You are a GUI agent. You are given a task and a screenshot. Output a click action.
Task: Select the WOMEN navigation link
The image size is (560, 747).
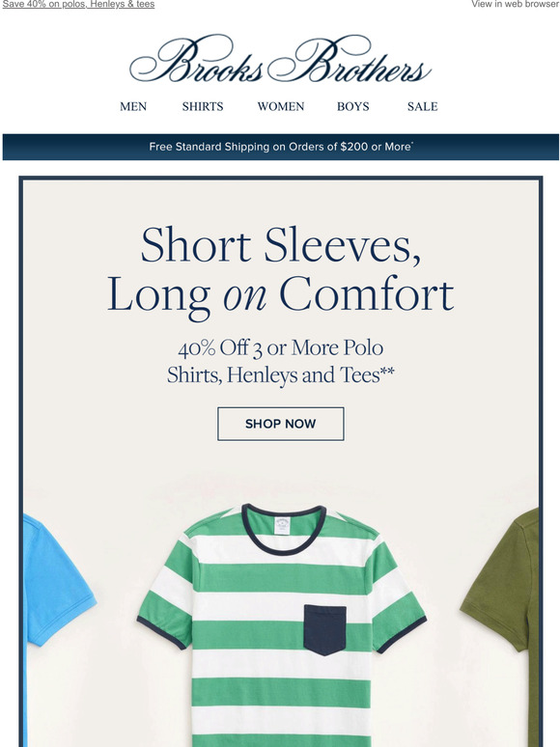tap(281, 106)
